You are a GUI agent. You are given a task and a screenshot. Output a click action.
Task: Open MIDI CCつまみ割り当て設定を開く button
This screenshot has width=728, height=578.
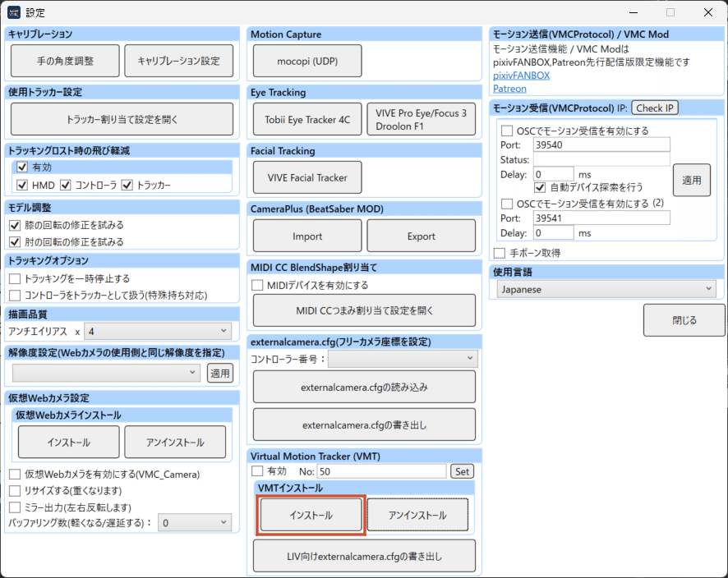[x=365, y=310]
